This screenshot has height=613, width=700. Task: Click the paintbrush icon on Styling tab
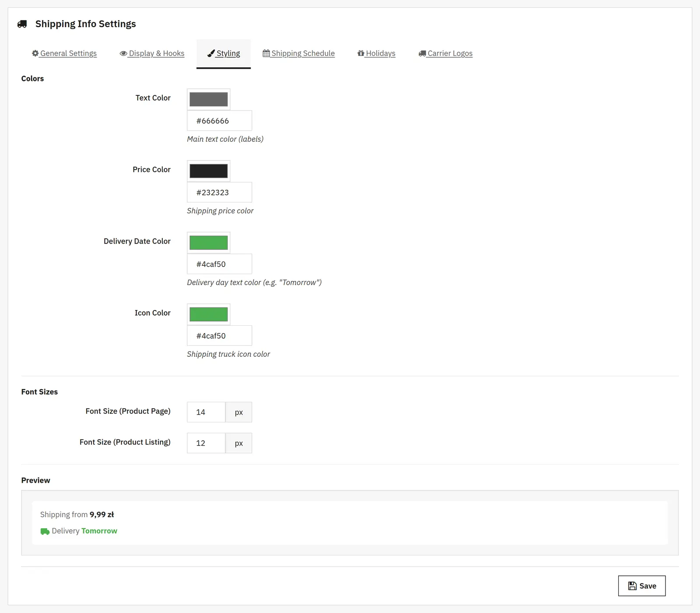(x=211, y=53)
